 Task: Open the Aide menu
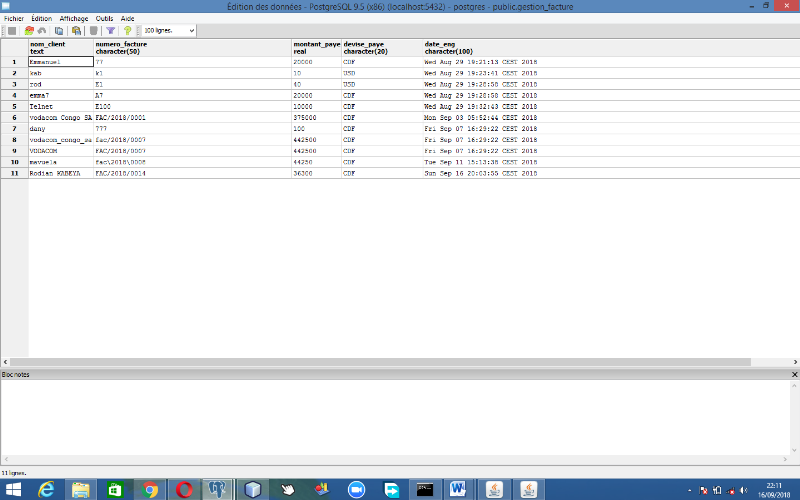pos(128,18)
